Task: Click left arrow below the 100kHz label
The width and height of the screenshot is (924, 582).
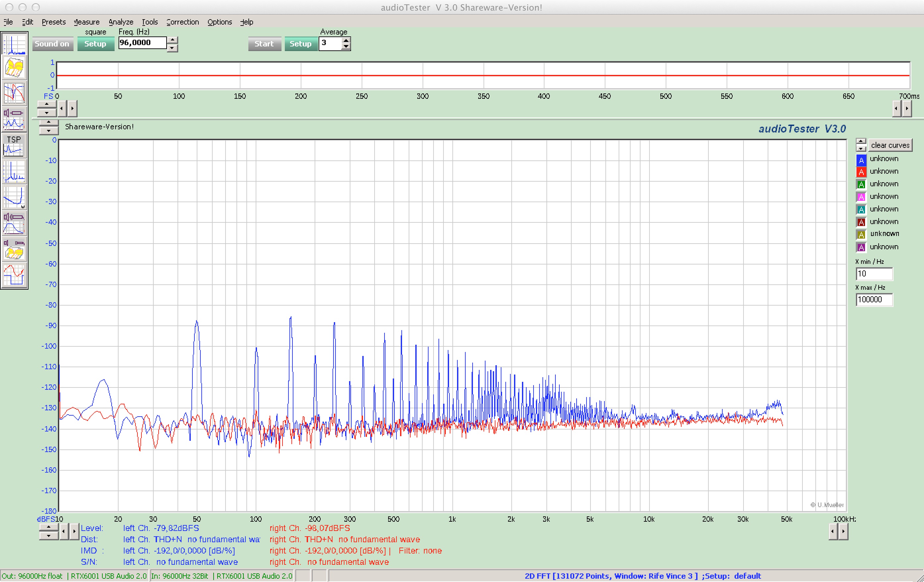Action: pyautogui.click(x=832, y=532)
